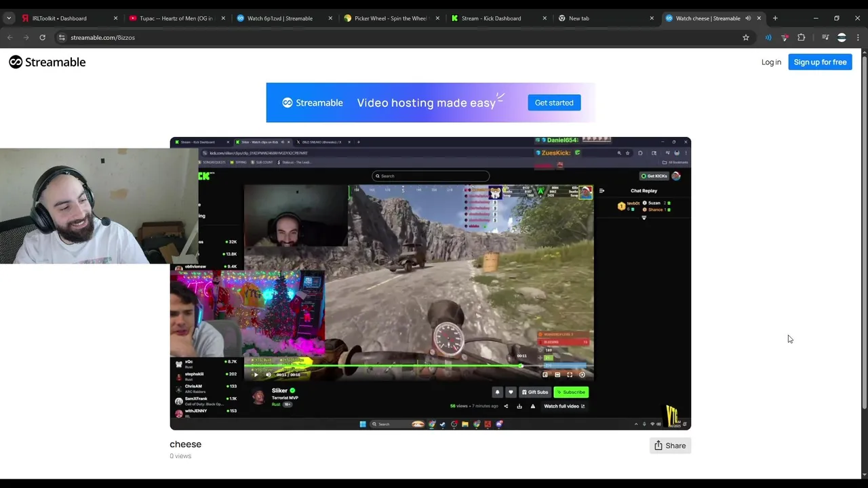The image size is (868, 488).
Task: Close the Stream - Kick Dashboard tab
Action: [545, 18]
